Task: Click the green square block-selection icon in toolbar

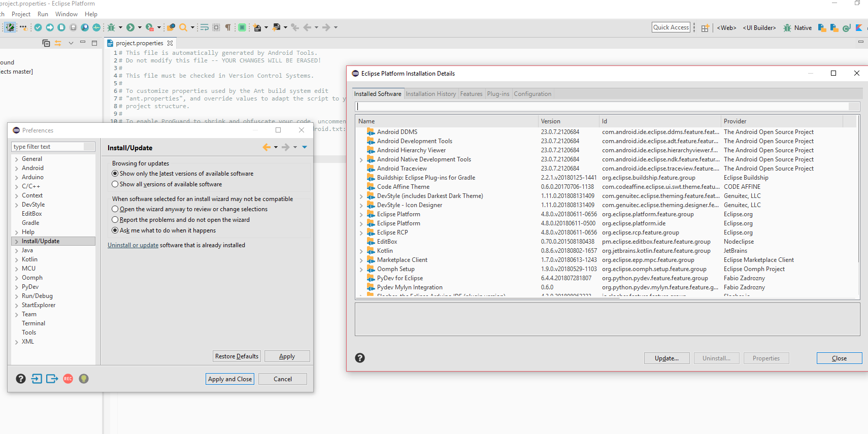Action: tap(243, 27)
